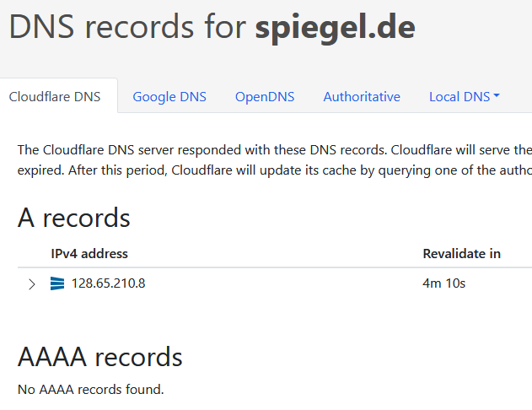Viewport: 532px width, 410px height.
Task: Expand the 128.65.210.8 A record row
Action: (x=32, y=284)
